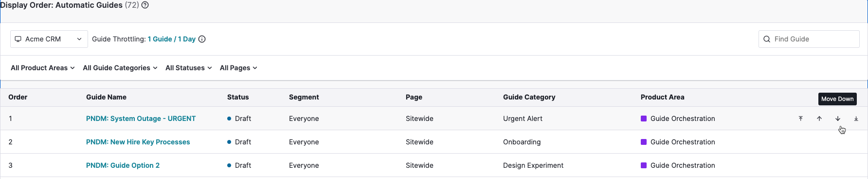
Task: Click the Move to Top arrow icon
Action: (801, 119)
